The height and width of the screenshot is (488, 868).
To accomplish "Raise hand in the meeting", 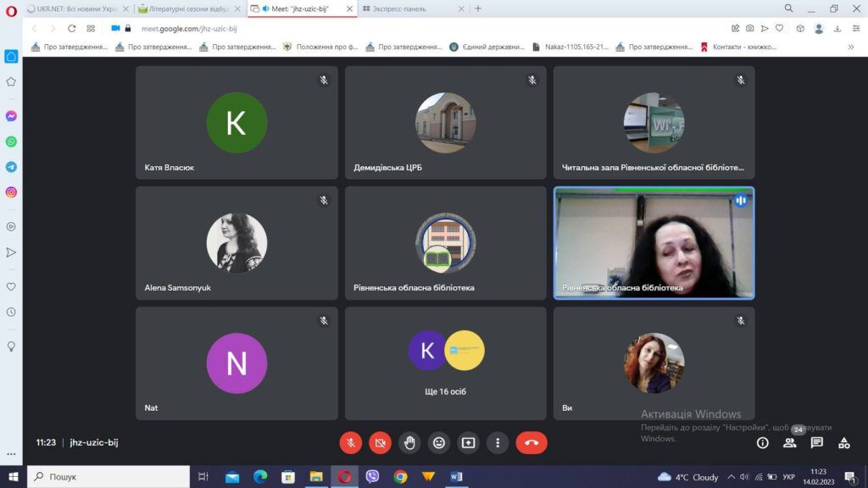I will click(x=409, y=442).
